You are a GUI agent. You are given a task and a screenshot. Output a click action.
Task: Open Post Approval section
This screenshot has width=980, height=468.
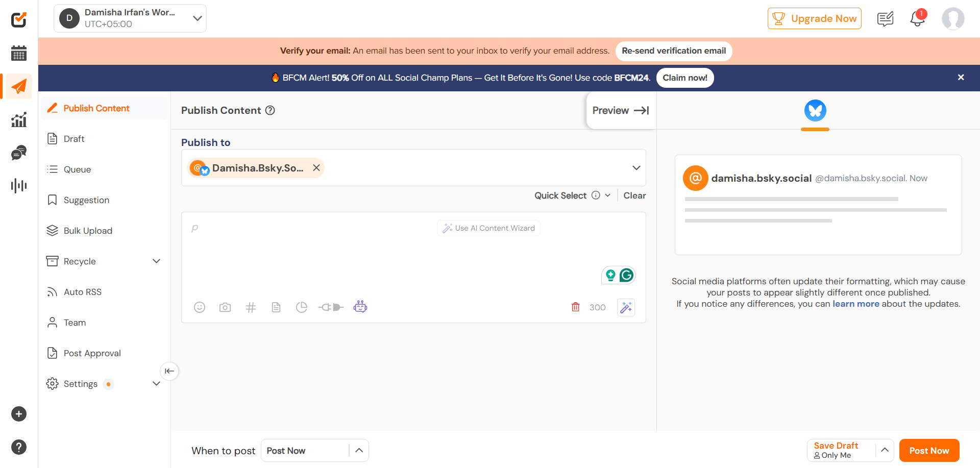pos(104,353)
